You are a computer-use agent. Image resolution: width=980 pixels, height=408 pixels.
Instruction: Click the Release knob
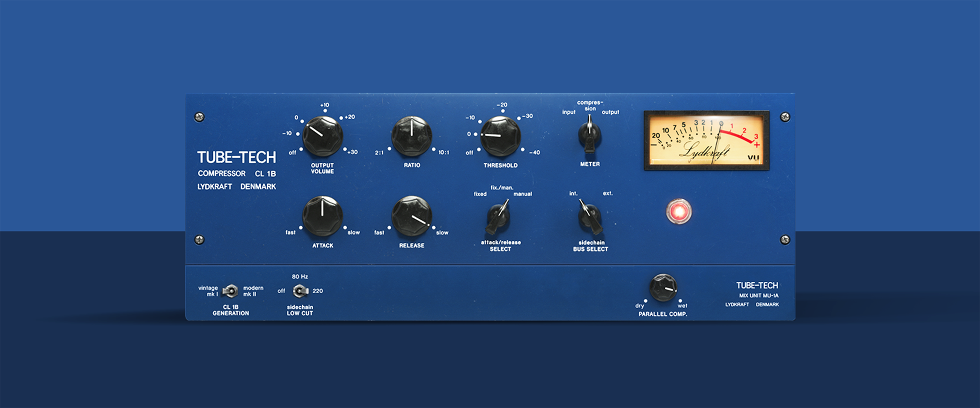coord(412,216)
